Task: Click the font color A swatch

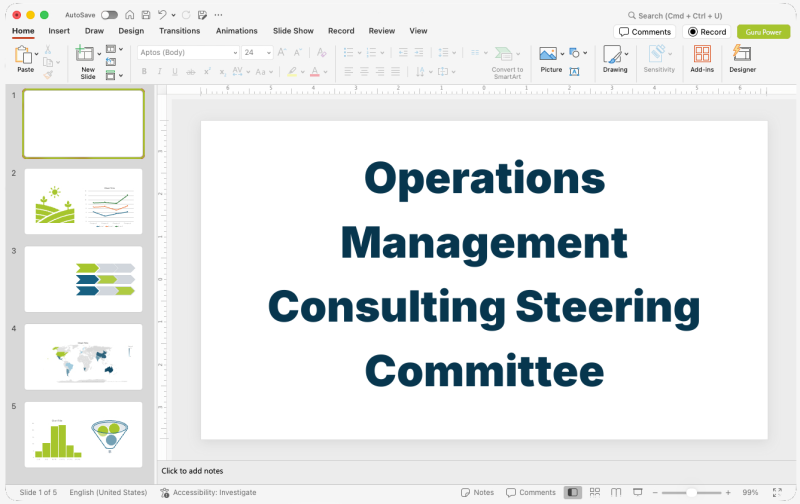Action: point(315,72)
